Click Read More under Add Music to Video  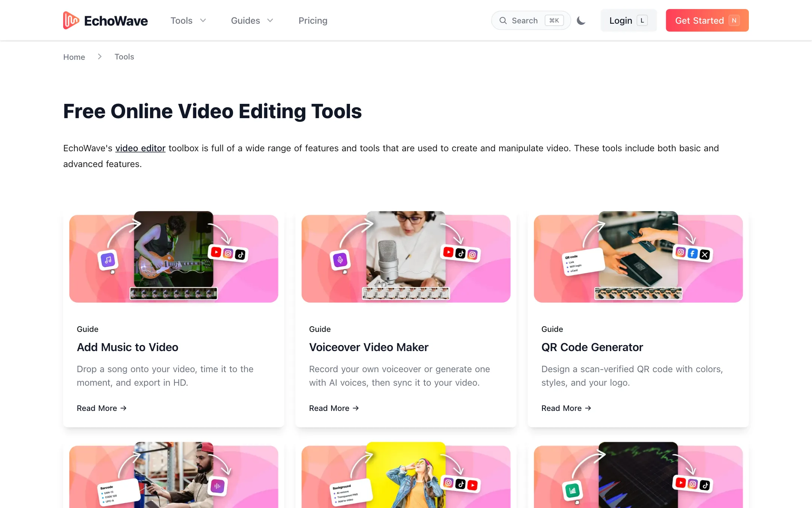pos(101,408)
